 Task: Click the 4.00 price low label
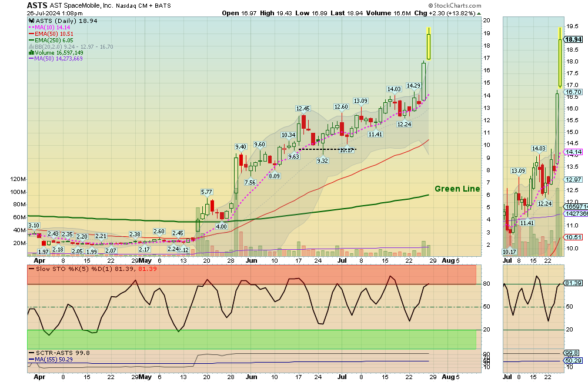221,226
